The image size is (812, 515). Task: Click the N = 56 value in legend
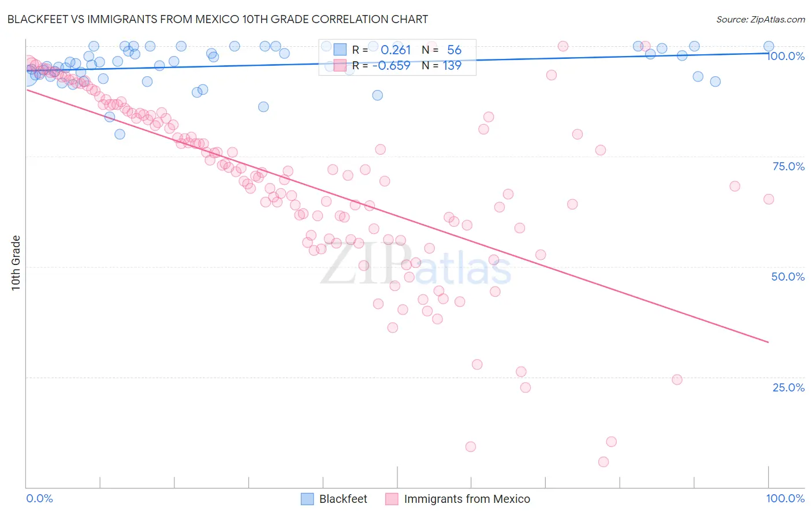(442, 50)
